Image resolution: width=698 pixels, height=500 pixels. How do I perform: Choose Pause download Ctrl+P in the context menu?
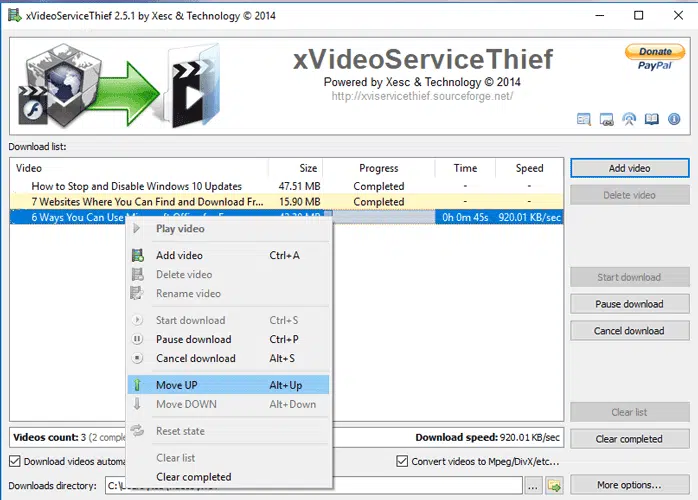pyautogui.click(x=228, y=340)
